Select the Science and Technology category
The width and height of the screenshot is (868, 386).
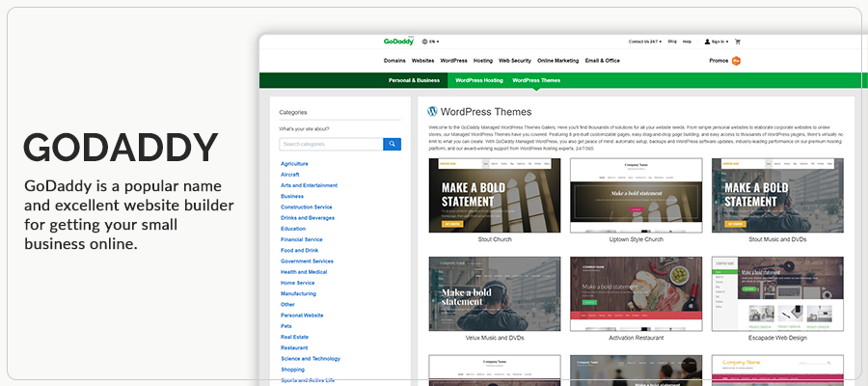[310, 358]
